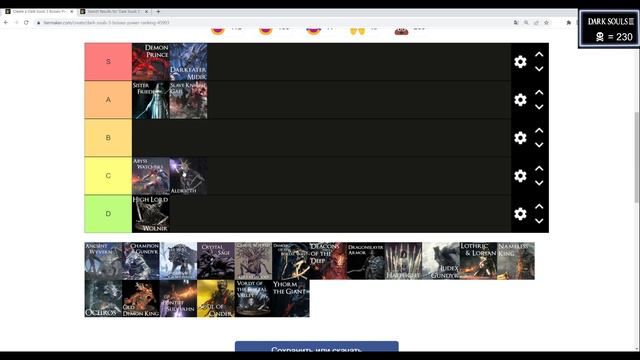Move C tier row up with chevron

pos(539,168)
